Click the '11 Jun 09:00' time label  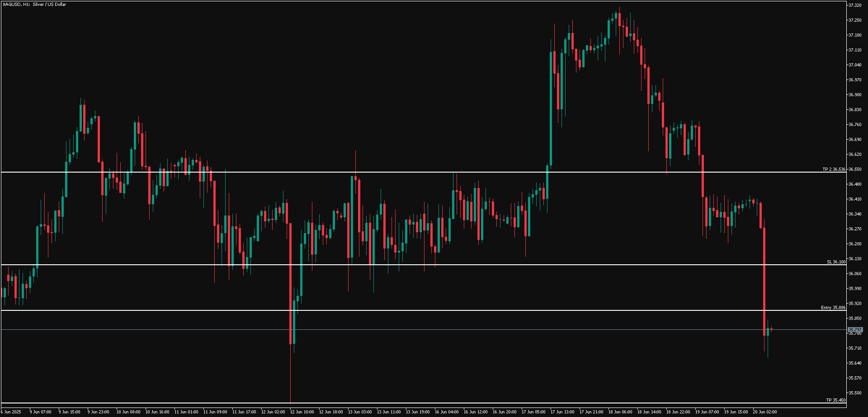pyautogui.click(x=215, y=412)
